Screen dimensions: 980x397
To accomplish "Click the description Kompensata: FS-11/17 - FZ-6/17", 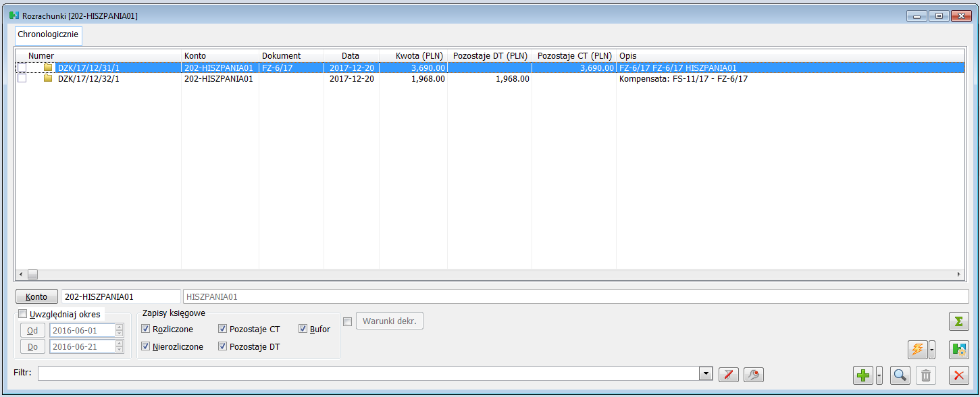I will [684, 78].
